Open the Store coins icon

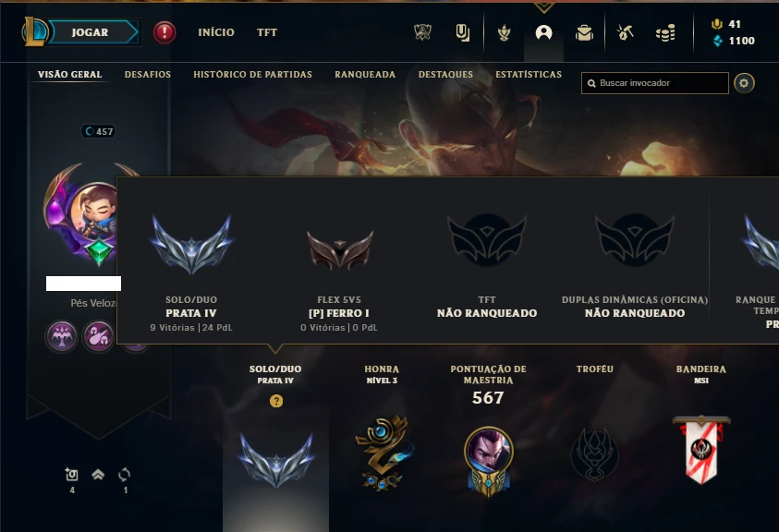click(665, 32)
